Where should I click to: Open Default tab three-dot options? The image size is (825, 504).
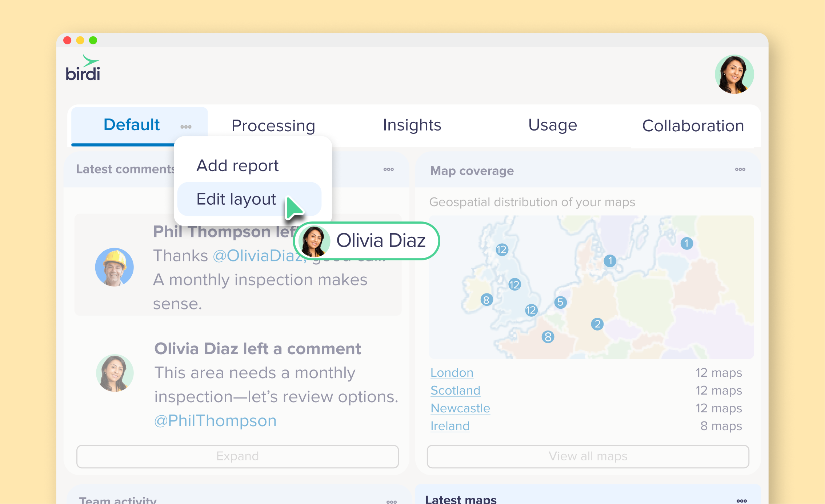(186, 127)
